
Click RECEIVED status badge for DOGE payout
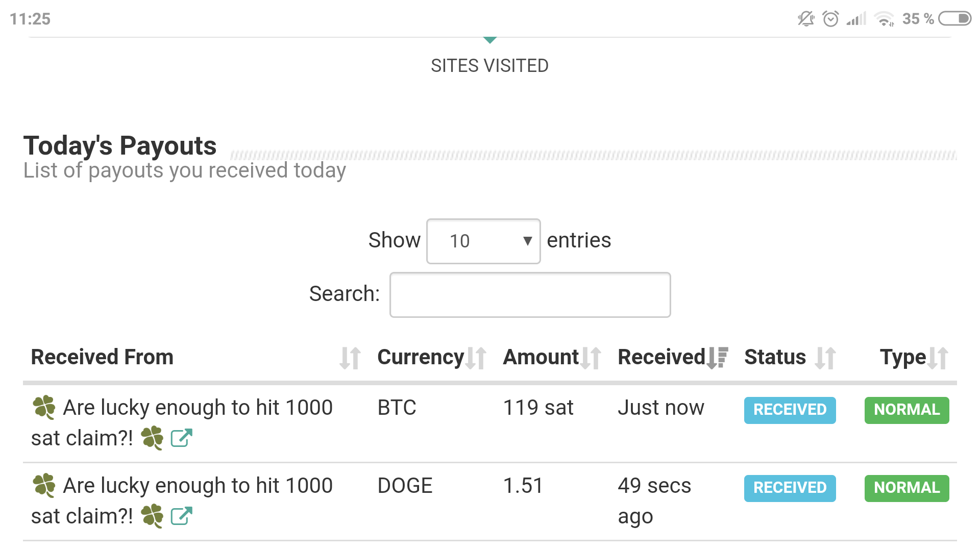click(790, 488)
